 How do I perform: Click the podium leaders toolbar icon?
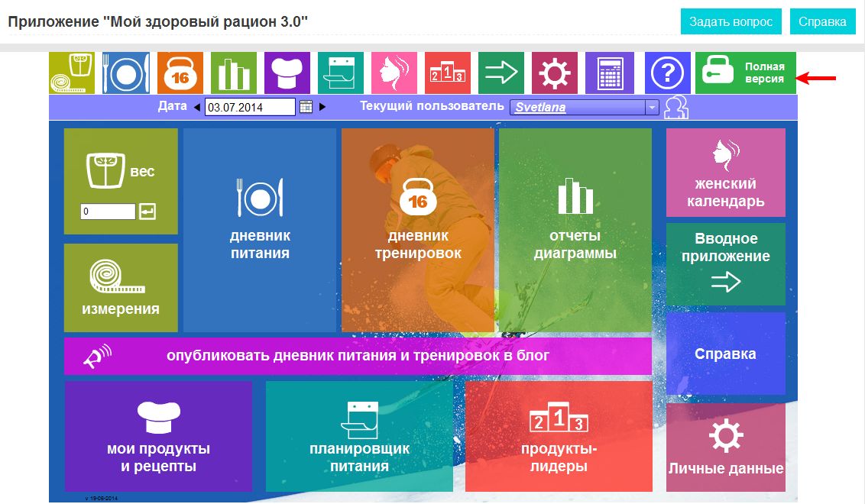coord(448,73)
